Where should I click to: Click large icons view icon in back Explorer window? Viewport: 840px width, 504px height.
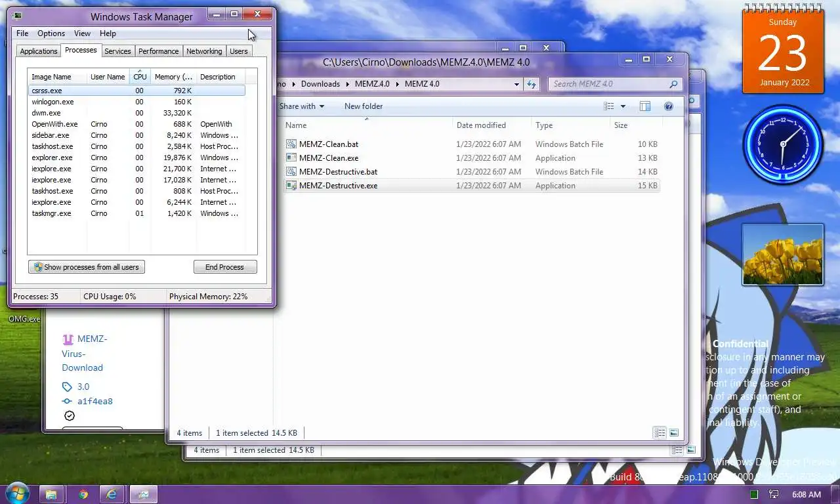point(690,450)
